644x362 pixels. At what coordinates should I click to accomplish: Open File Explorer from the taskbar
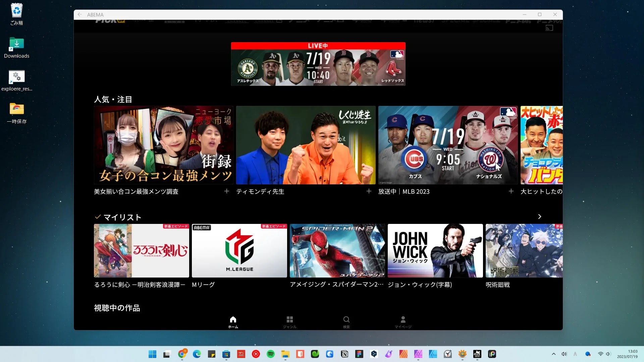pos(285,354)
